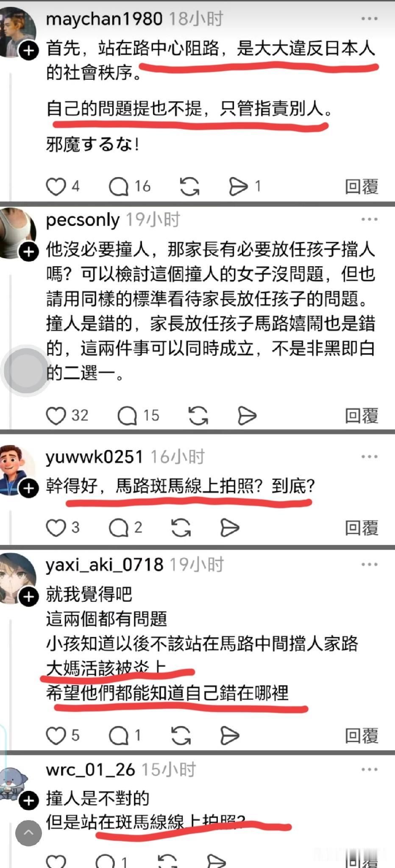Image resolution: width=395 pixels, height=868 pixels.
Task: Tap the floating gray circle assistive button
Action: pyautogui.click(x=26, y=371)
